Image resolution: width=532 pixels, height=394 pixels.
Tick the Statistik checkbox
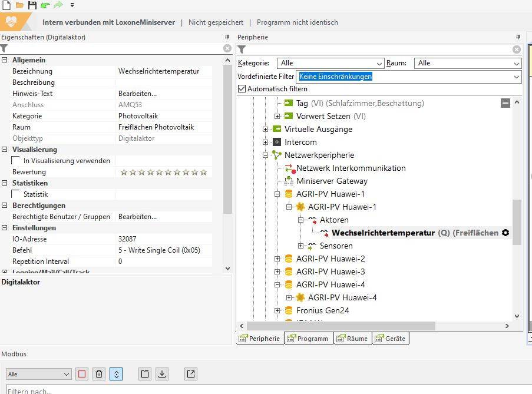click(16, 194)
